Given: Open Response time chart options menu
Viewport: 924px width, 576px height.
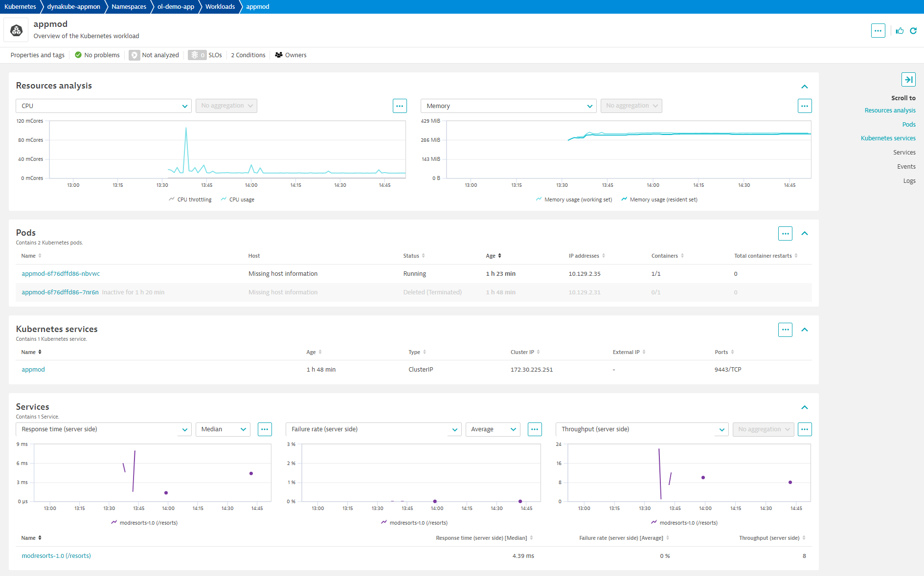Looking at the screenshot, I should point(265,429).
